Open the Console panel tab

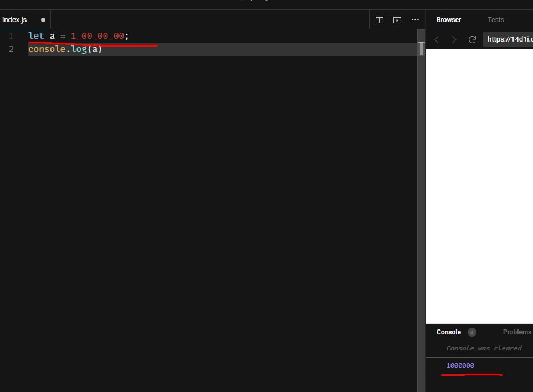(449, 332)
